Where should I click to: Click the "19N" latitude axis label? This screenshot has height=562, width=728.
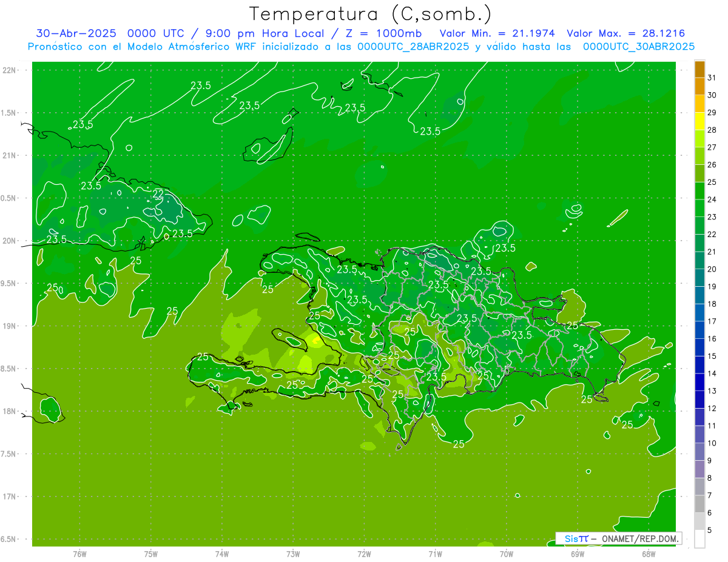coord(10,326)
